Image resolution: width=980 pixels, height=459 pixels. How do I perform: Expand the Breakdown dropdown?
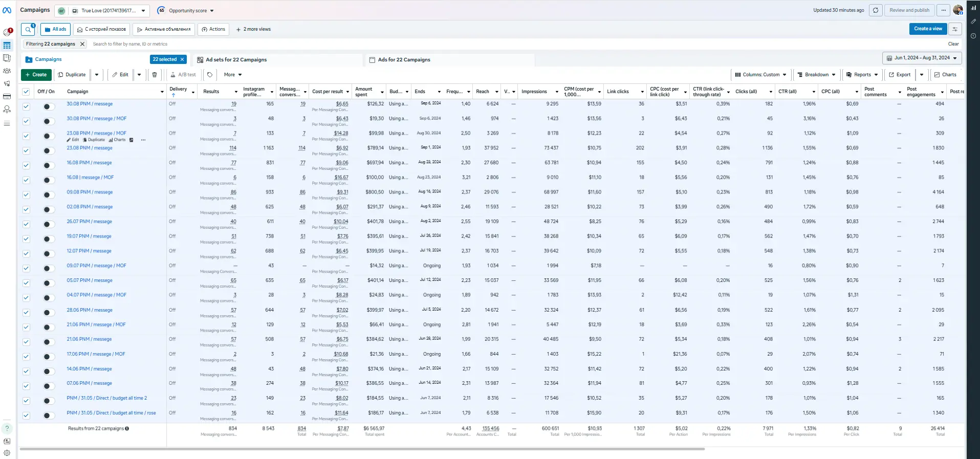tap(816, 75)
